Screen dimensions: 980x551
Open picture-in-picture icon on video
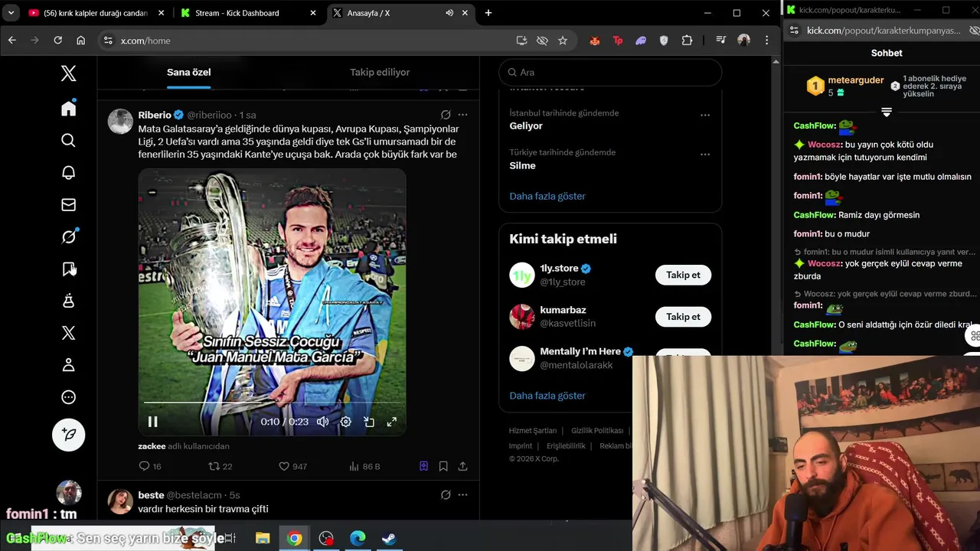[x=368, y=422]
